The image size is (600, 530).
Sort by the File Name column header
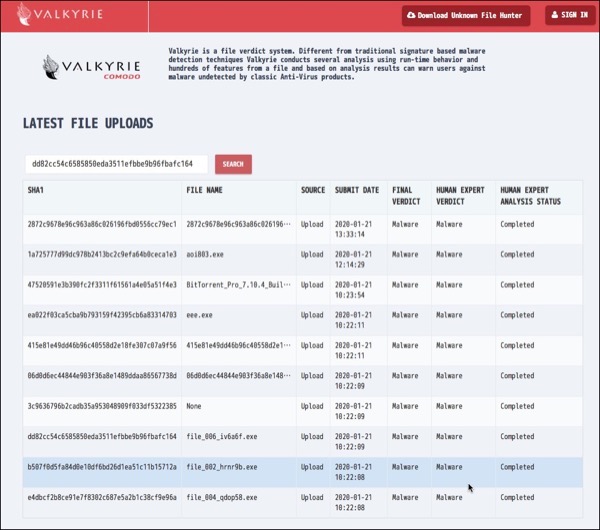point(204,190)
